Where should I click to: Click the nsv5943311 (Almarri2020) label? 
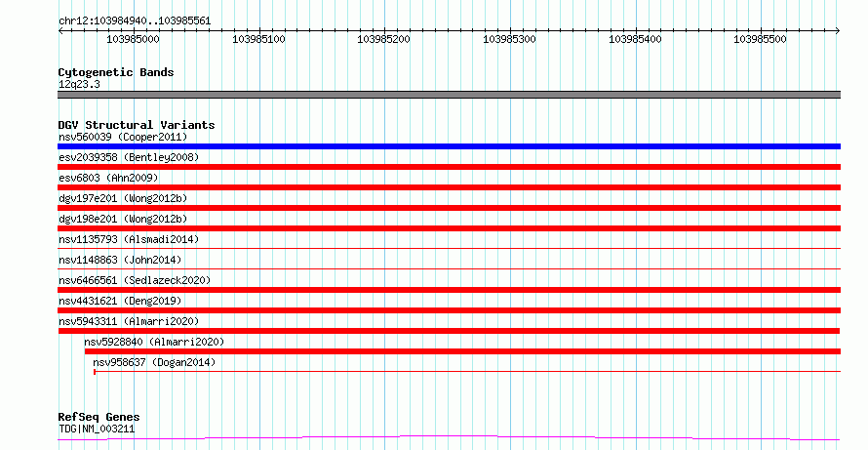coord(129,321)
